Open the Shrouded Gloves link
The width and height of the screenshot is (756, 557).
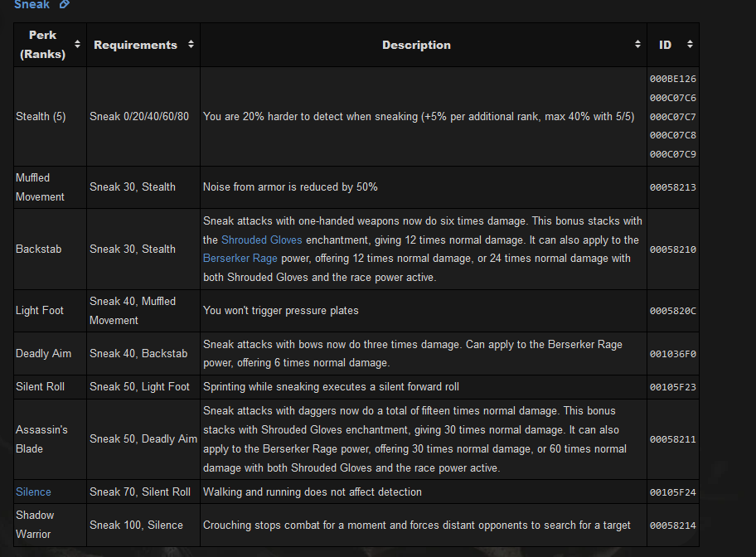pyautogui.click(x=261, y=240)
